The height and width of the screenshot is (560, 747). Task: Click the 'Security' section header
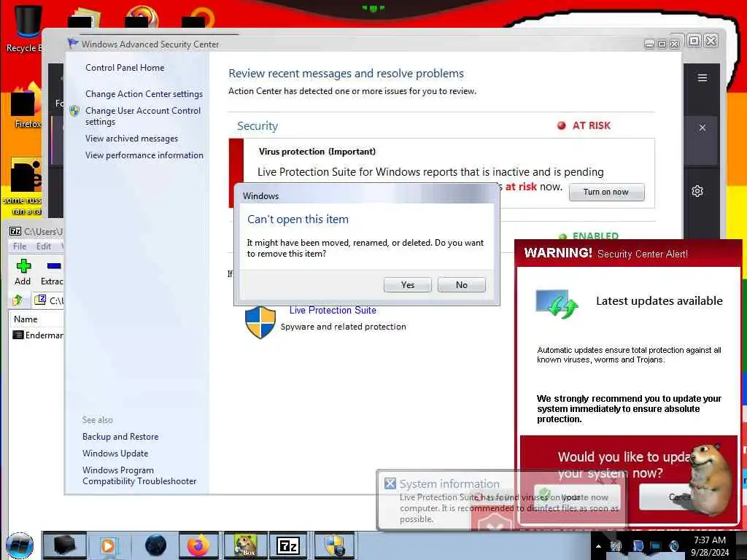click(x=258, y=125)
